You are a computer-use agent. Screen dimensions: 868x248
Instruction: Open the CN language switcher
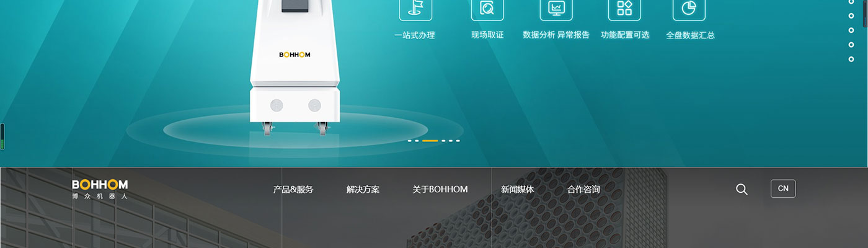coord(783,188)
